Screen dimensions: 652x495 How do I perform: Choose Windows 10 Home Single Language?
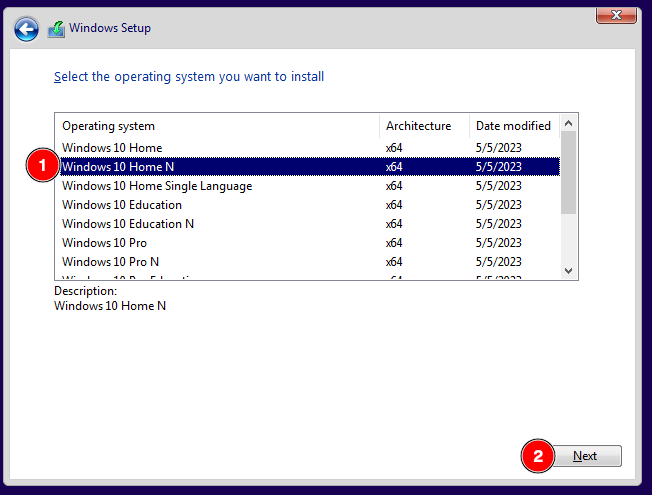tap(308, 186)
